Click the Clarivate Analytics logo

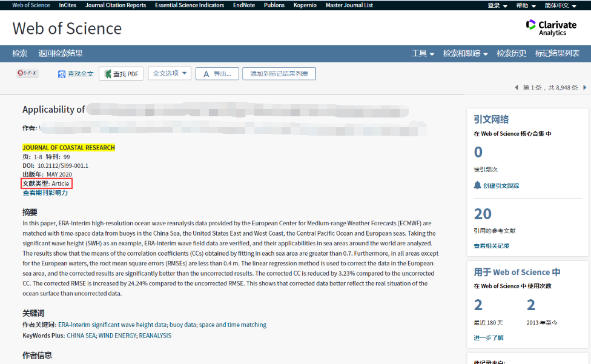[x=551, y=28]
